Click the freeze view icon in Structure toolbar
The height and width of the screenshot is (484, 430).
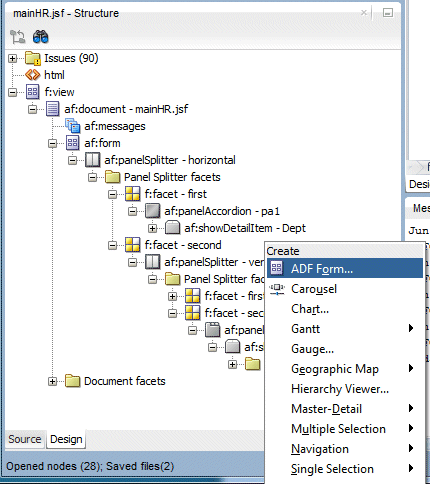click(17, 37)
